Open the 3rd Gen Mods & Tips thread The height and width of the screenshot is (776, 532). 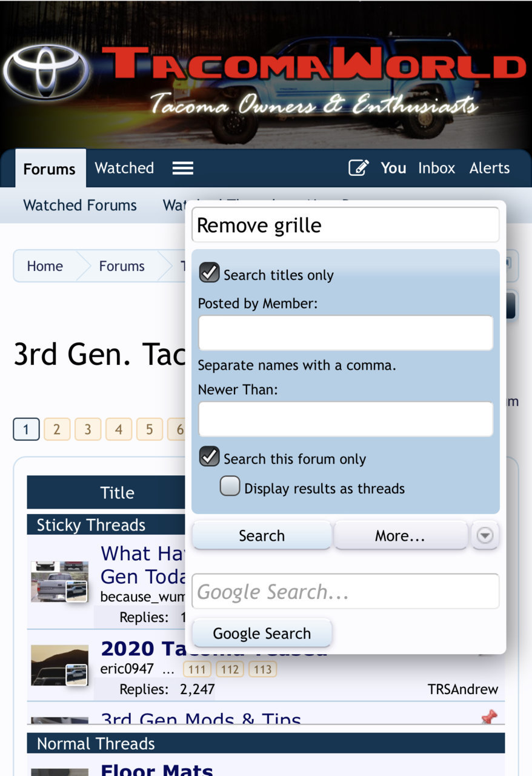201,719
